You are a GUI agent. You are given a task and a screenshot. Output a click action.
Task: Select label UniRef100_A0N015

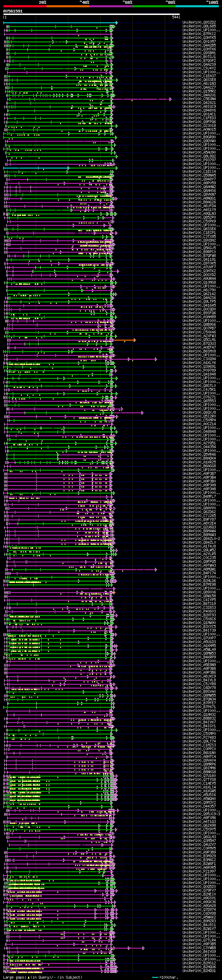click(199, 129)
